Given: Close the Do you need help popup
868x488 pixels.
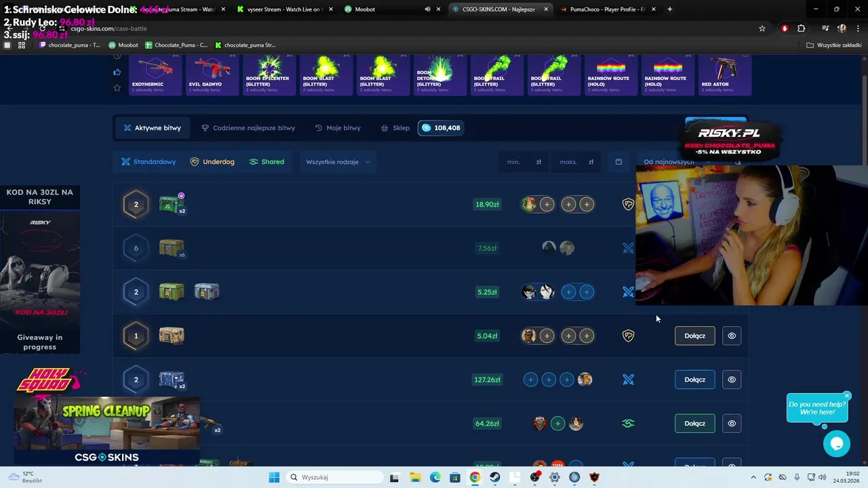Looking at the screenshot, I should [x=847, y=396].
